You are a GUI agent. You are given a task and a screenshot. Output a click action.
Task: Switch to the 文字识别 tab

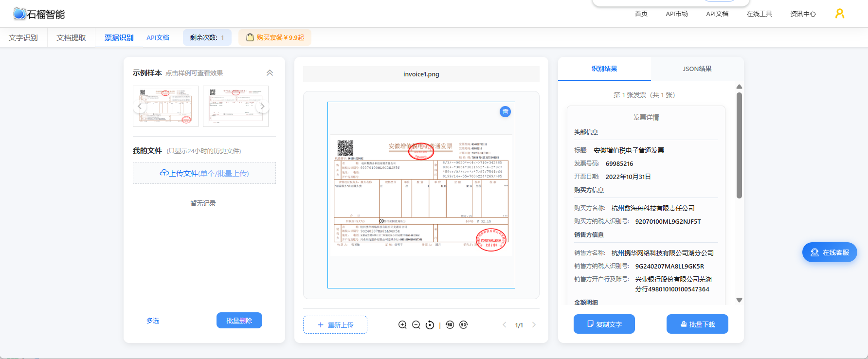pyautogui.click(x=23, y=37)
